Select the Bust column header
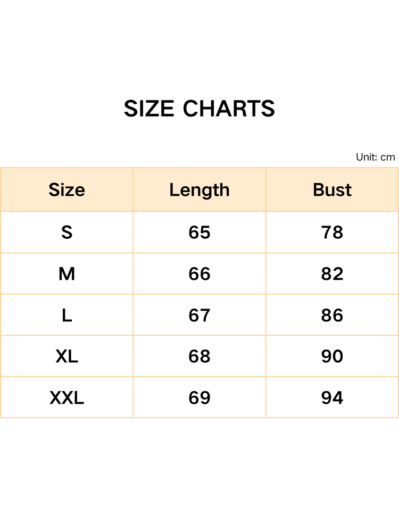The image size is (399, 532). click(332, 190)
